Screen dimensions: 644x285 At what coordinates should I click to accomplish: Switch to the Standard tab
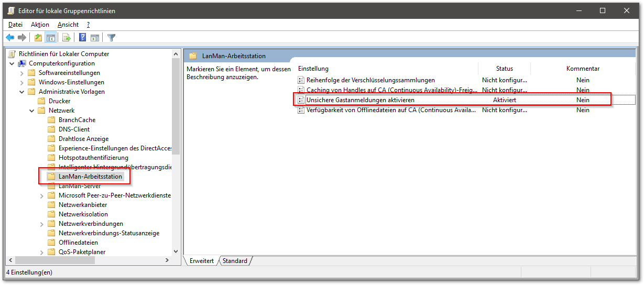pos(235,261)
